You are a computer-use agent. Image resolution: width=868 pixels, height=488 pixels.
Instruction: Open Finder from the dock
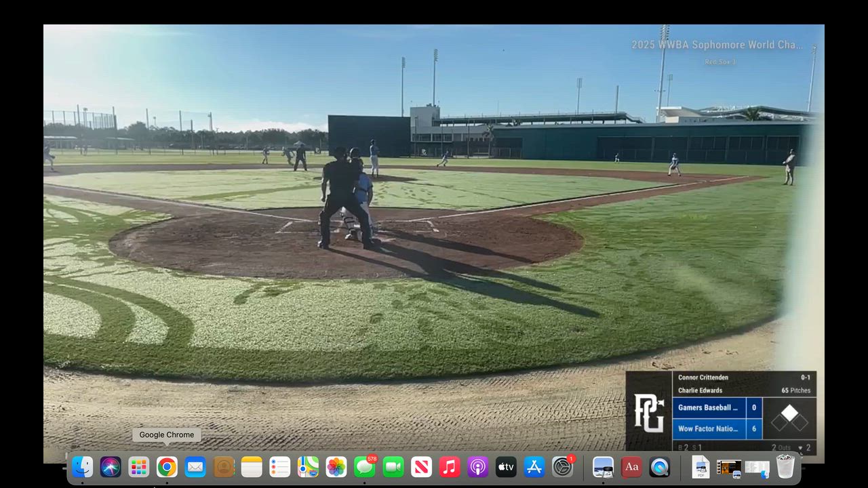[83, 467]
